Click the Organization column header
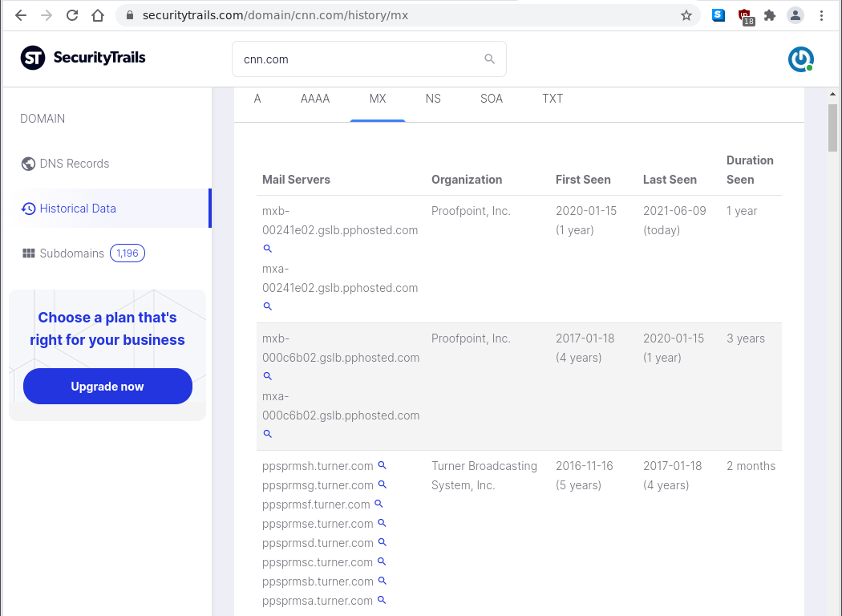This screenshot has width=842, height=616. click(467, 180)
